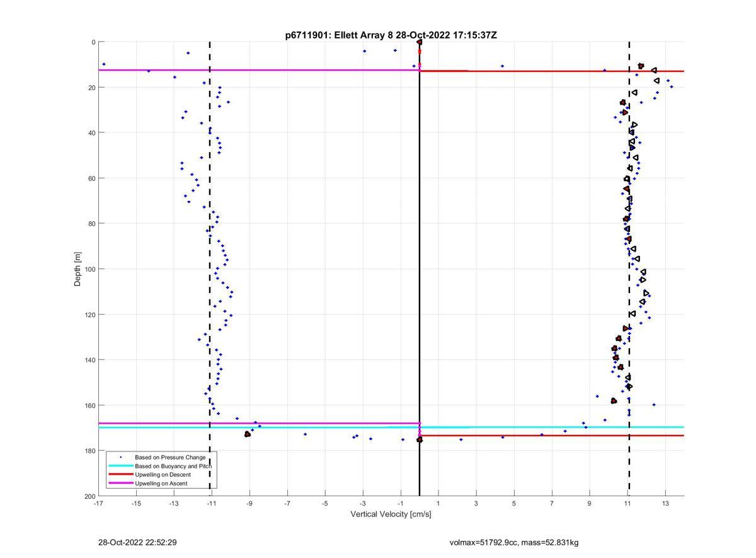Click x-axis tick label -11
Image resolution: width=756 pixels, height=558 pixels.
(x=212, y=503)
